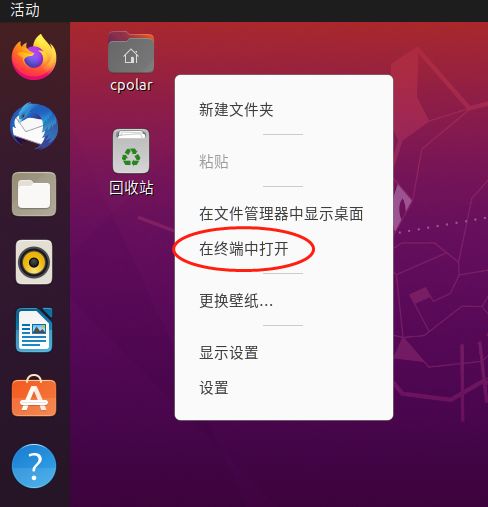
Task: Click the cpolar folder label text
Action: pos(131,85)
